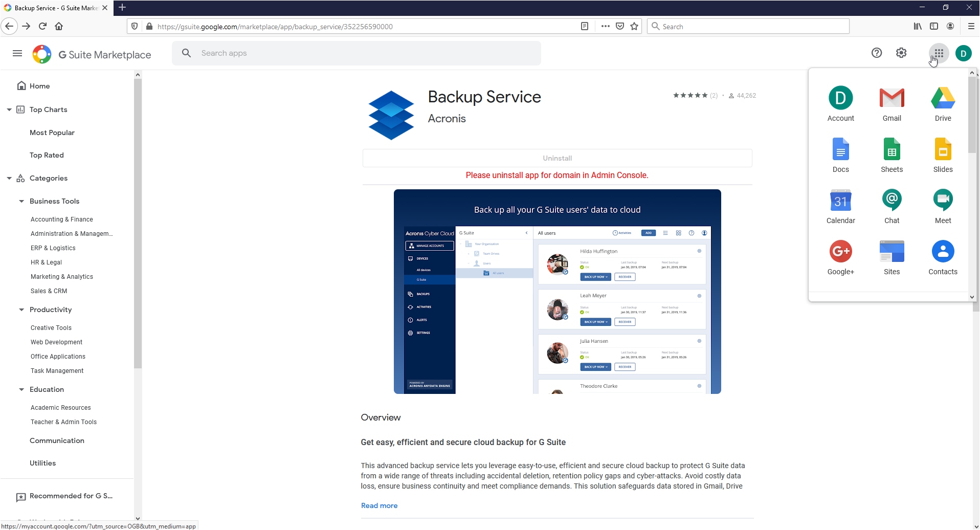Open Account icon in app launcher
Image resolution: width=980 pixels, height=530 pixels.
click(840, 104)
